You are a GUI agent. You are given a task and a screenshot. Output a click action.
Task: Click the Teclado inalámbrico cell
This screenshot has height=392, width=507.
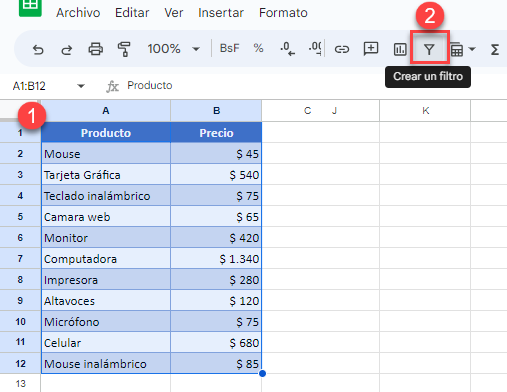point(106,196)
